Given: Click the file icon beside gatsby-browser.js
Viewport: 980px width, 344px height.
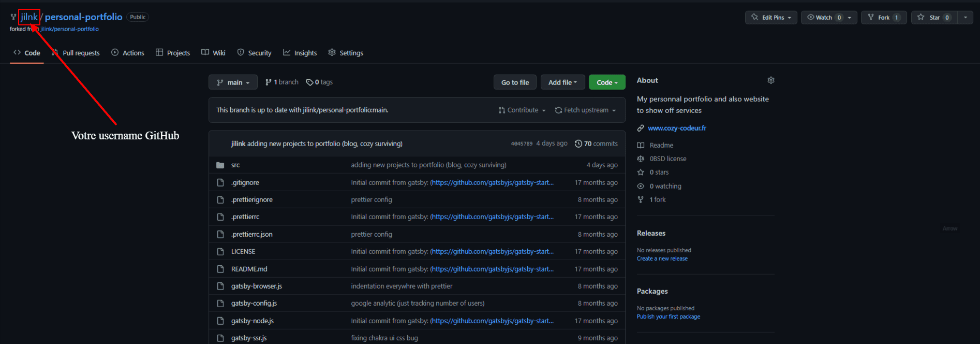Looking at the screenshot, I should click(220, 286).
